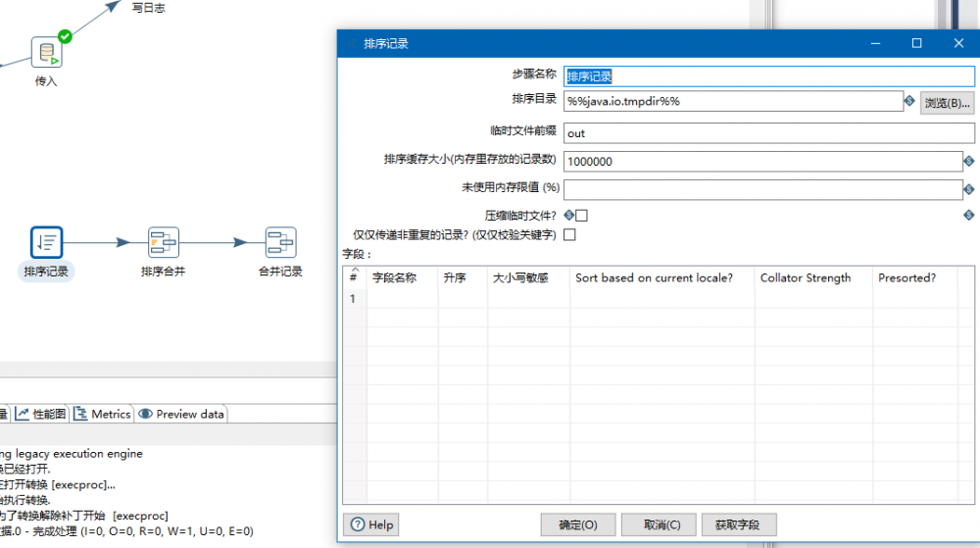
Task: Click log line 完成处理 (I=0, O=0, R=0...)
Action: pos(126,531)
